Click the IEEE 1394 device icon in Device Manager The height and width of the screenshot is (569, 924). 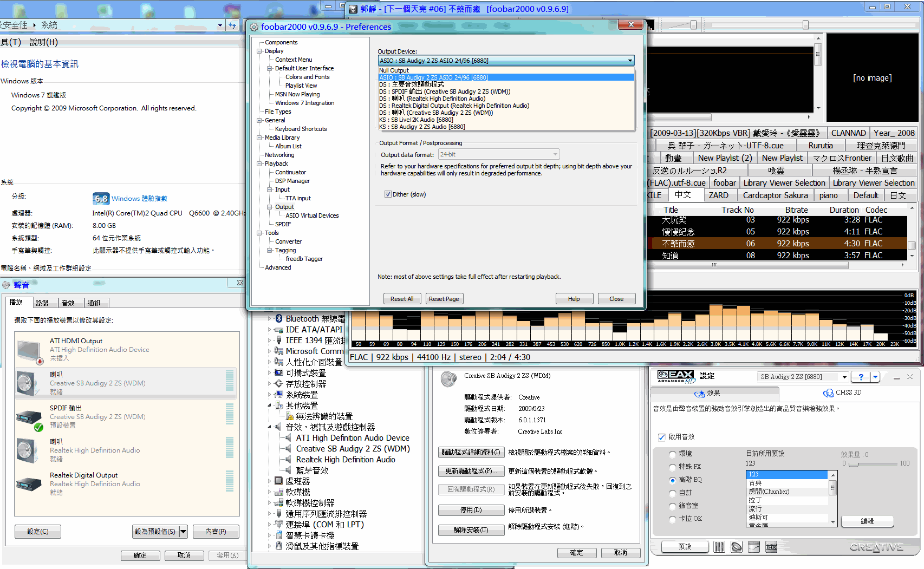point(279,341)
